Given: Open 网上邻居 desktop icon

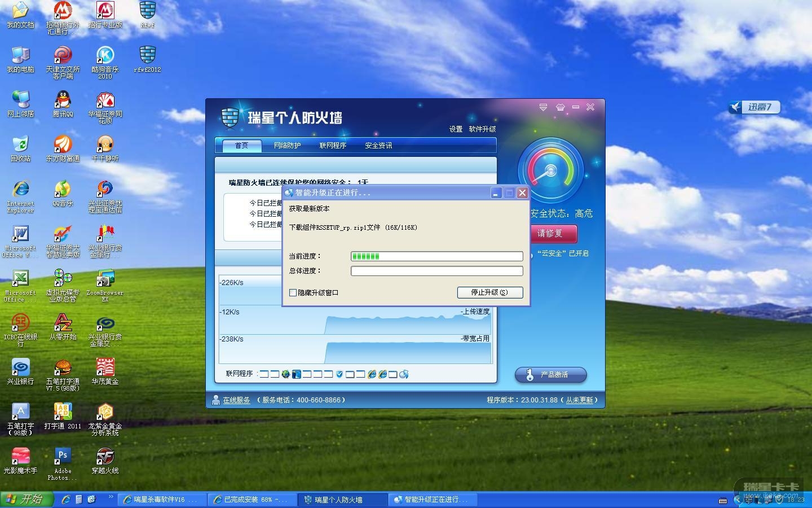Looking at the screenshot, I should click(20, 104).
